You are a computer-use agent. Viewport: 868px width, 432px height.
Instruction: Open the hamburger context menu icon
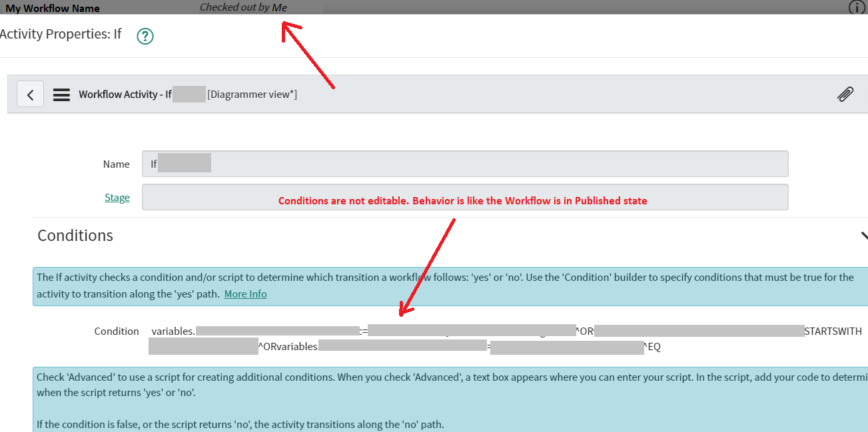pos(61,94)
